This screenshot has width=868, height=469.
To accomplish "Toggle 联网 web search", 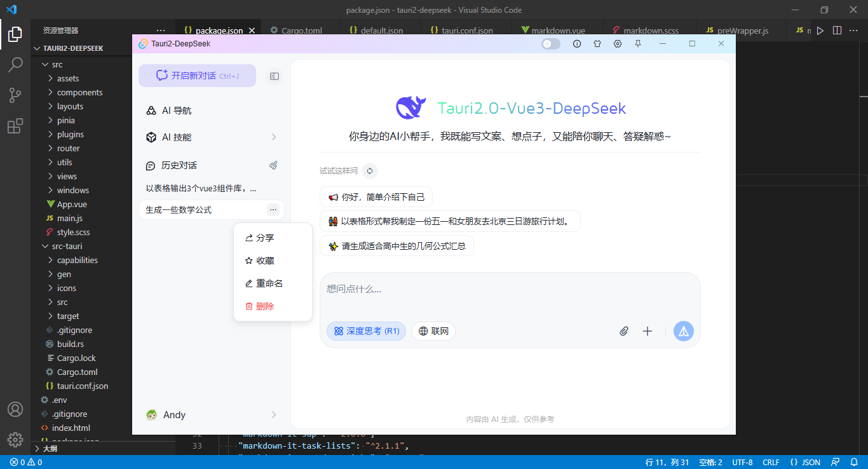I will (x=433, y=331).
